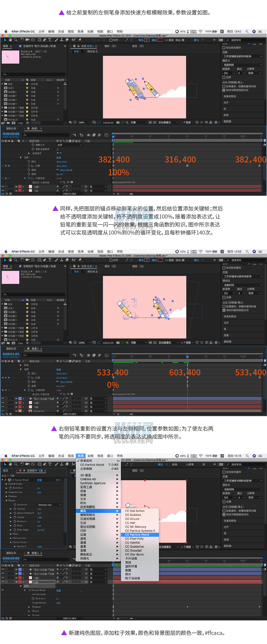The image size is (267, 644).
Task: Toggle the 对齐 snapping checkbox in 13:43 toolbar
Action: click(x=111, y=40)
